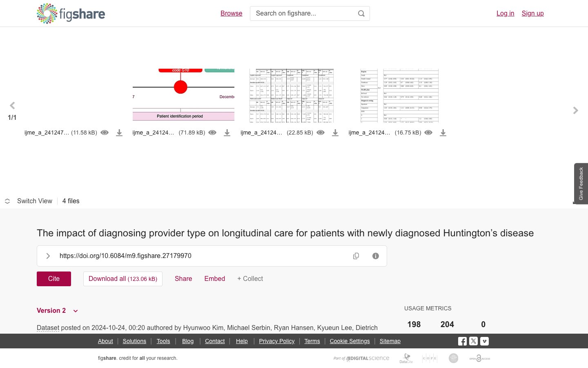Screen dimensions: 588x368
Task: Focus the Search on figshare field
Action: (x=304, y=13)
